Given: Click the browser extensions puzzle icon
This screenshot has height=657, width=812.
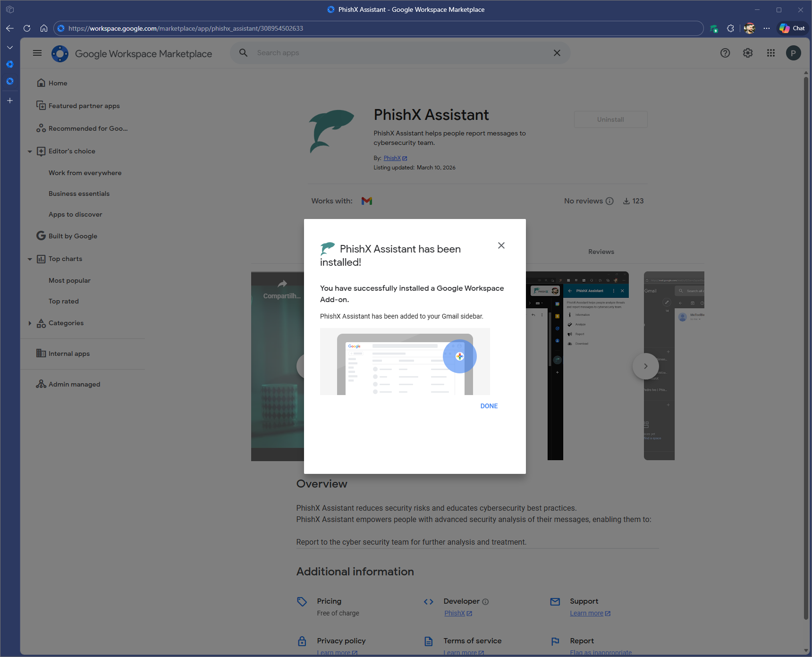Looking at the screenshot, I should [730, 28].
